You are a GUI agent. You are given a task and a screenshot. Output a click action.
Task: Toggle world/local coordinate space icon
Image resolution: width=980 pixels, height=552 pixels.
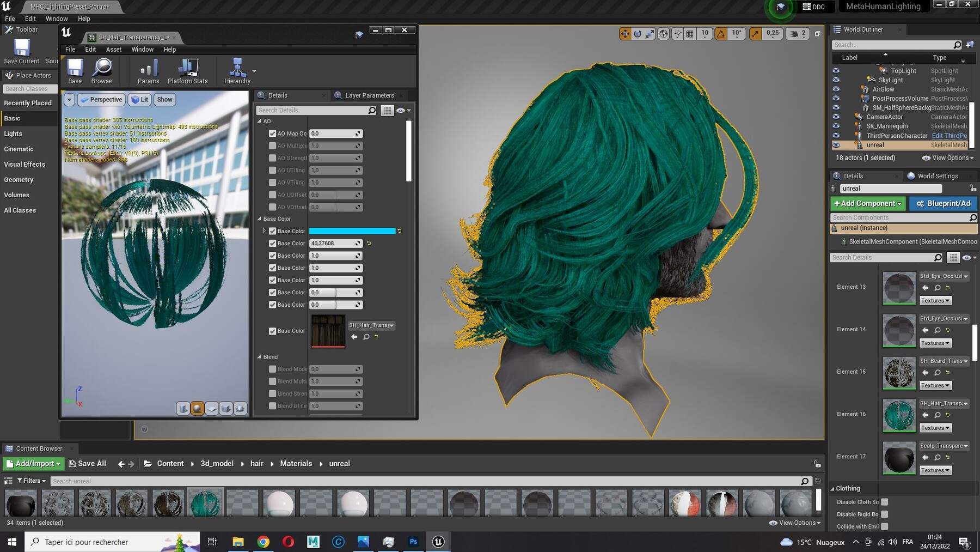point(664,34)
